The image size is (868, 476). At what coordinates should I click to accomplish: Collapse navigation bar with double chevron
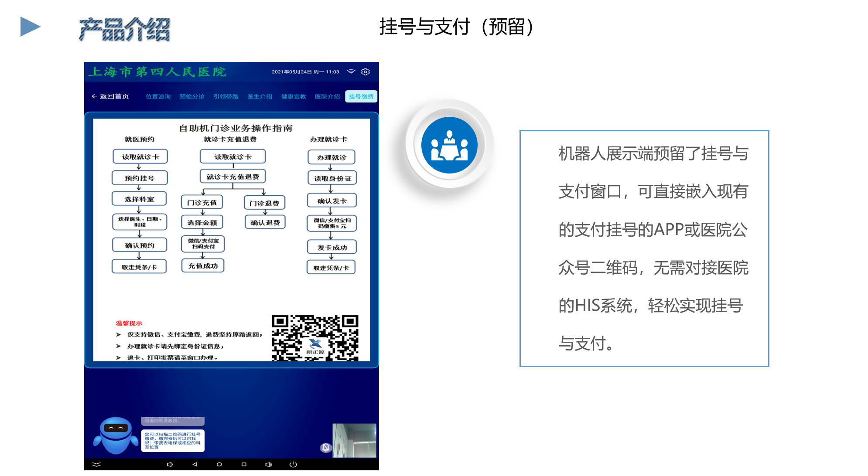tap(96, 464)
